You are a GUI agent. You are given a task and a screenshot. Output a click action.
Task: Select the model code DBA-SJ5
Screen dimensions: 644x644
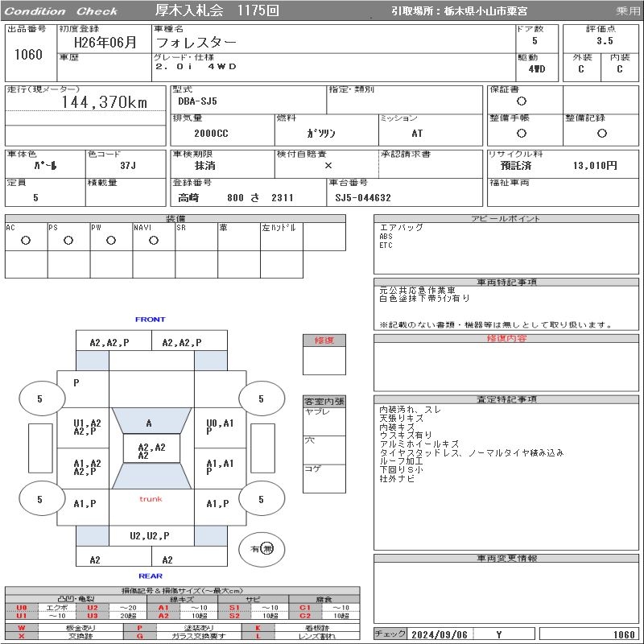[197, 101]
